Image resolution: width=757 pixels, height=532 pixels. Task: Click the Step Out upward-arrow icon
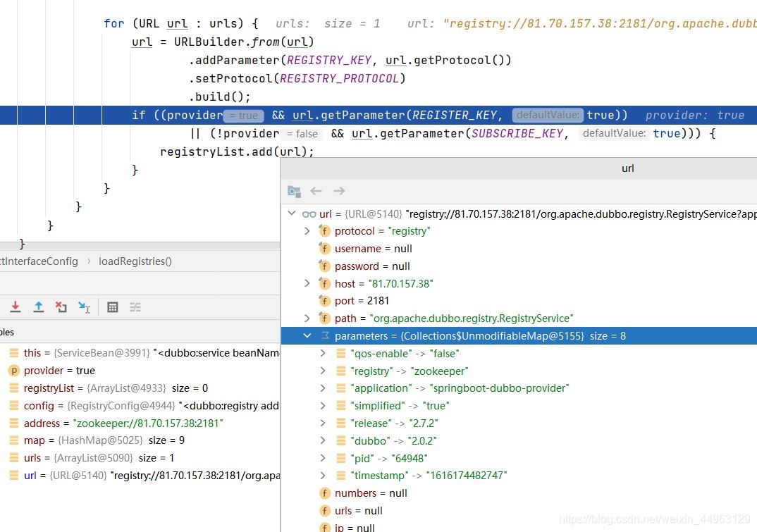click(39, 307)
